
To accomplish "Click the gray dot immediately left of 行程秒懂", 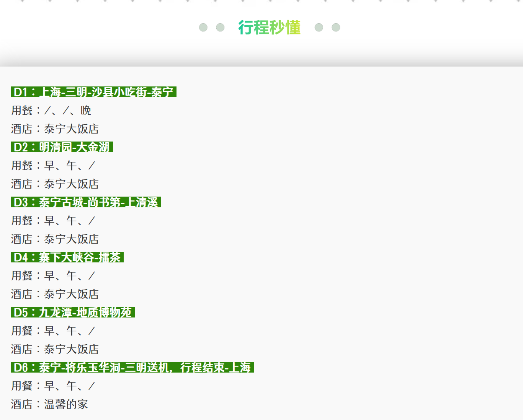I will [x=220, y=28].
